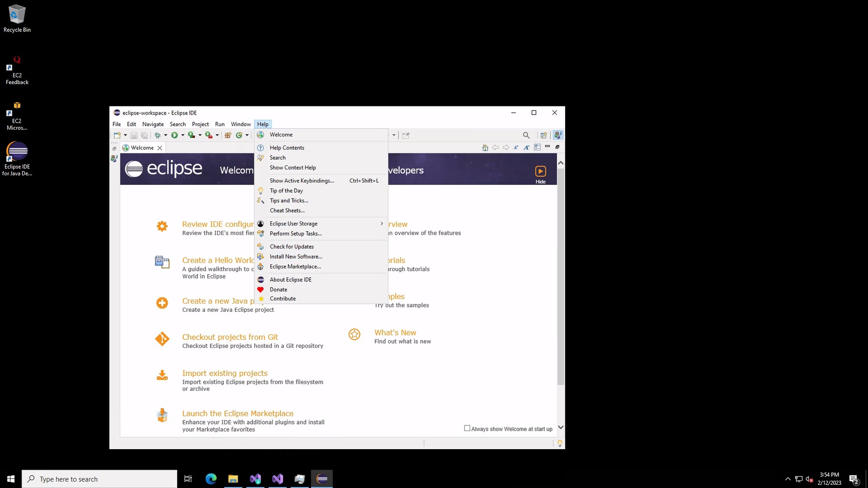Open the dropdown arrow beside New button
Viewport: 868px width, 488px height.
[x=125, y=135]
